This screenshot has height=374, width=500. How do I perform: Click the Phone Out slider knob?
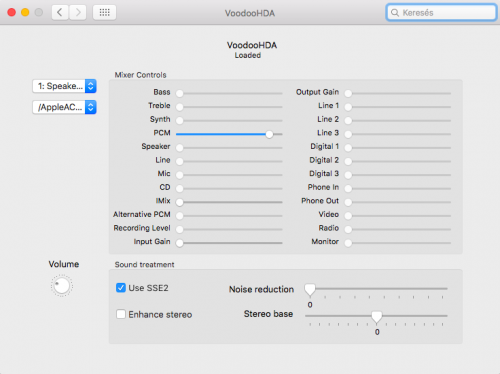(348, 202)
